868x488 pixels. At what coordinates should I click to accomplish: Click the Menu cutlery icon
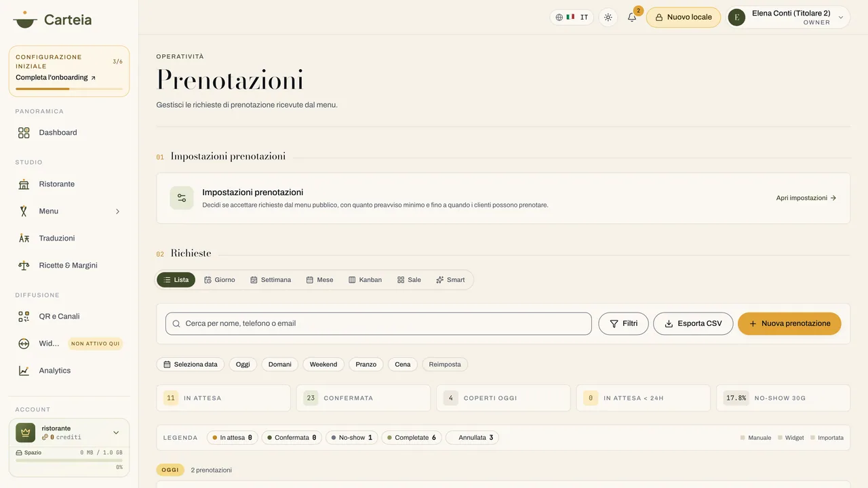(x=24, y=211)
